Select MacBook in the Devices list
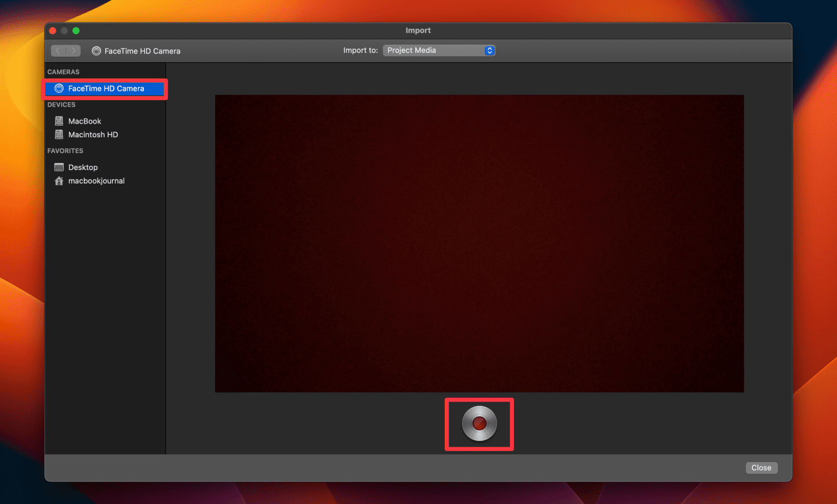 click(85, 120)
